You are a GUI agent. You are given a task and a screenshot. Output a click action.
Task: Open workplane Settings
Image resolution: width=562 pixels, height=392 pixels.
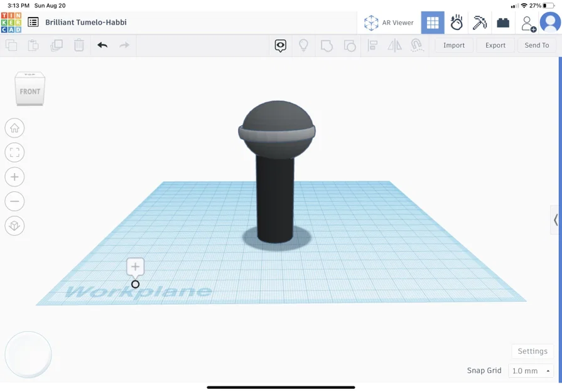(532, 351)
